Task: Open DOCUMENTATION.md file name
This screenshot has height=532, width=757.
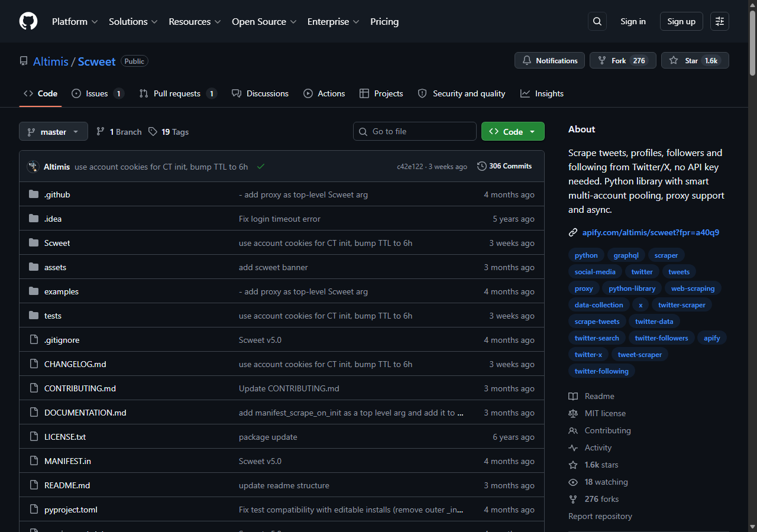Action: click(85, 413)
